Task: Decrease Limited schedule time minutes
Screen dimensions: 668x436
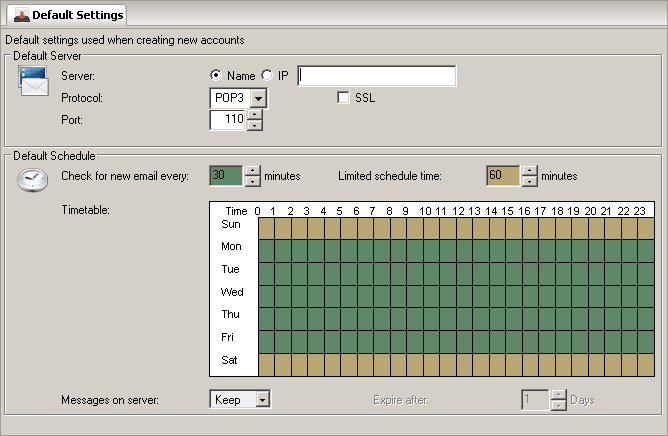Action: [x=529, y=181]
